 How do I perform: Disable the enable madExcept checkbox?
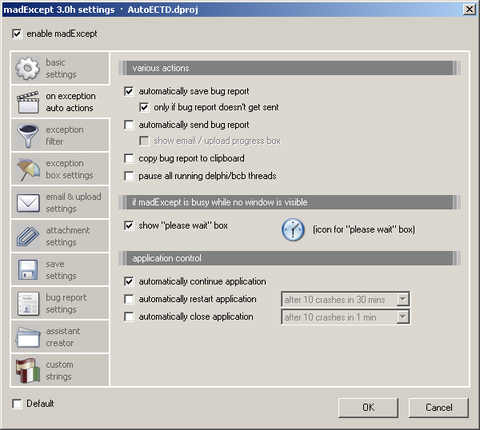click(x=17, y=34)
